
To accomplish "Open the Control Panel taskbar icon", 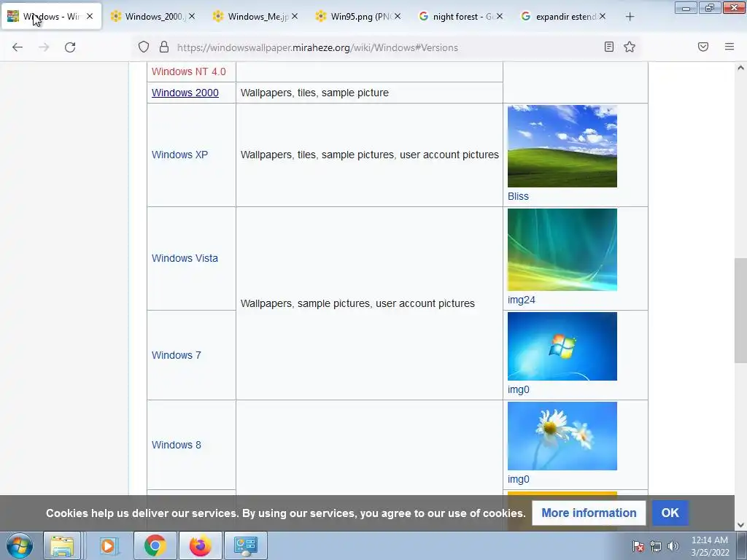I will [245, 545].
